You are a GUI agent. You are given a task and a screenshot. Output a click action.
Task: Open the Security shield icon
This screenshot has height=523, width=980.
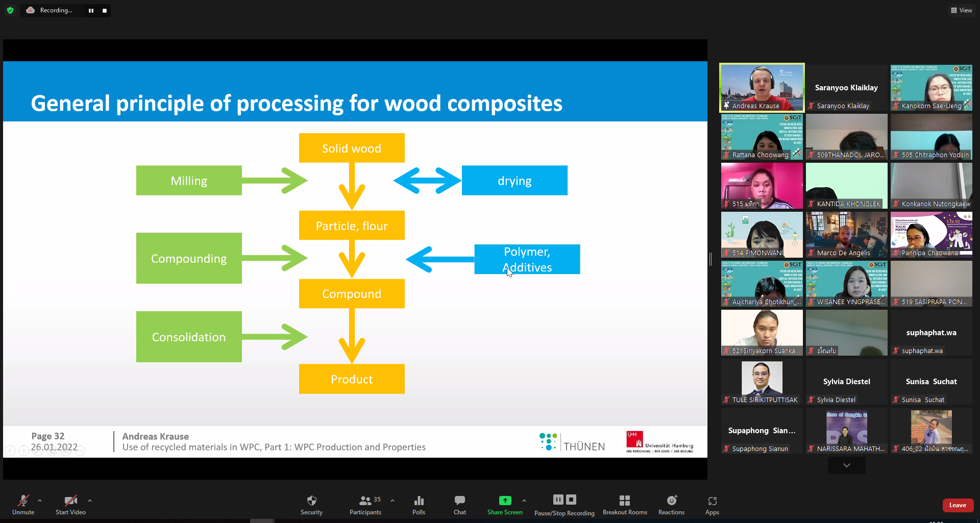tap(311, 501)
